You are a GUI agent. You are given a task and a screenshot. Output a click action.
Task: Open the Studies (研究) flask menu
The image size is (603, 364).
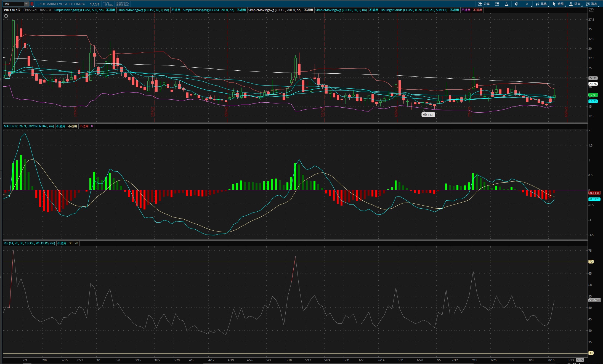[575, 4]
